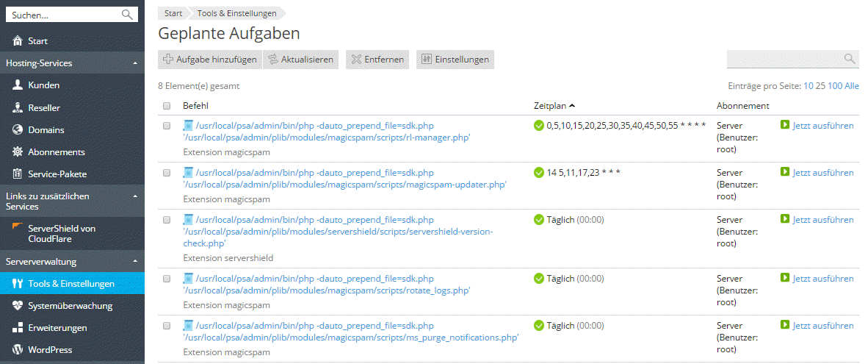Screen dimensions: 868x364
Task: Click the magnifier icon in table search
Action: coord(849,59)
